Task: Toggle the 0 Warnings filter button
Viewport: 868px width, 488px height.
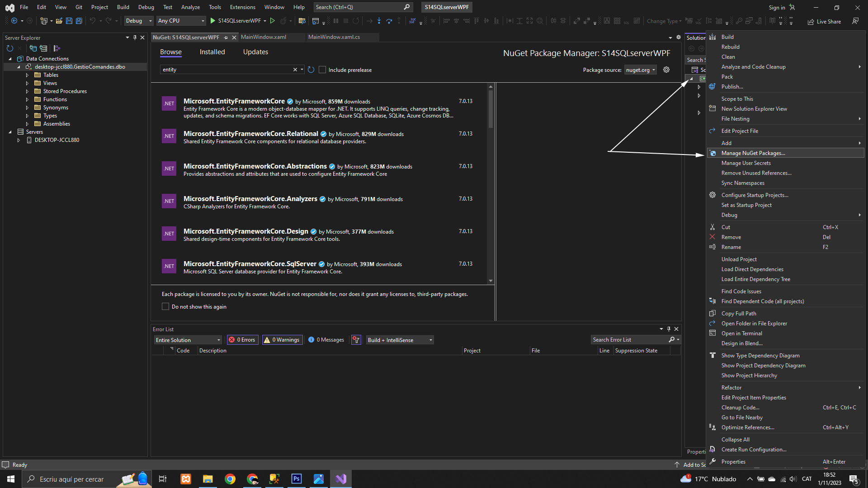Action: tap(282, 340)
